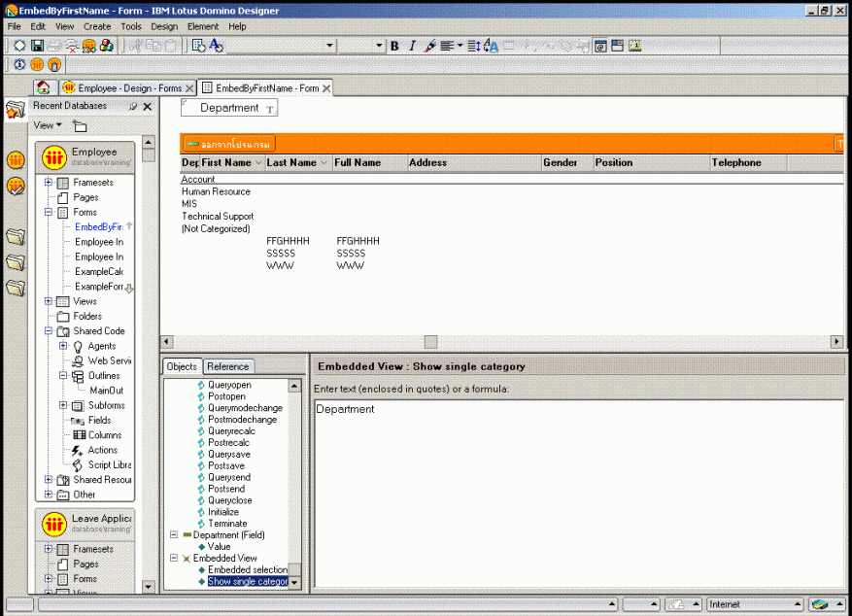
Task: Open the Tools menu
Action: tap(131, 26)
